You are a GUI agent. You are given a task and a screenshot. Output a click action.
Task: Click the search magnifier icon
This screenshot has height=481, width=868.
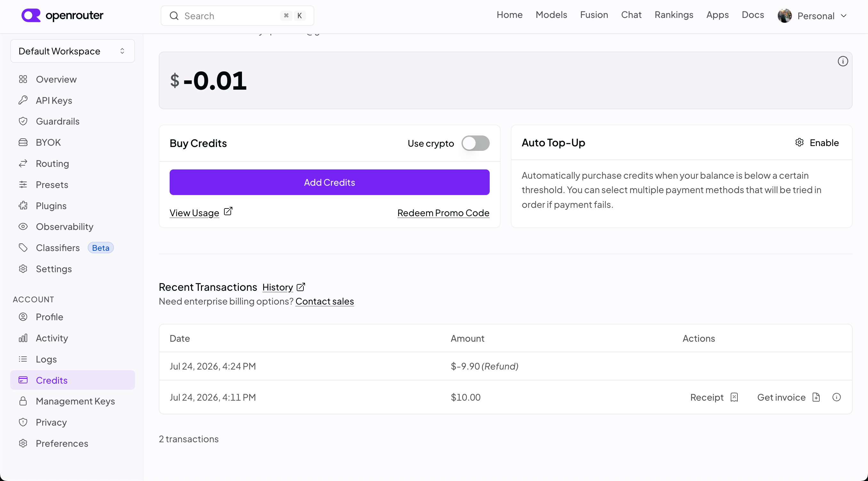click(x=174, y=16)
